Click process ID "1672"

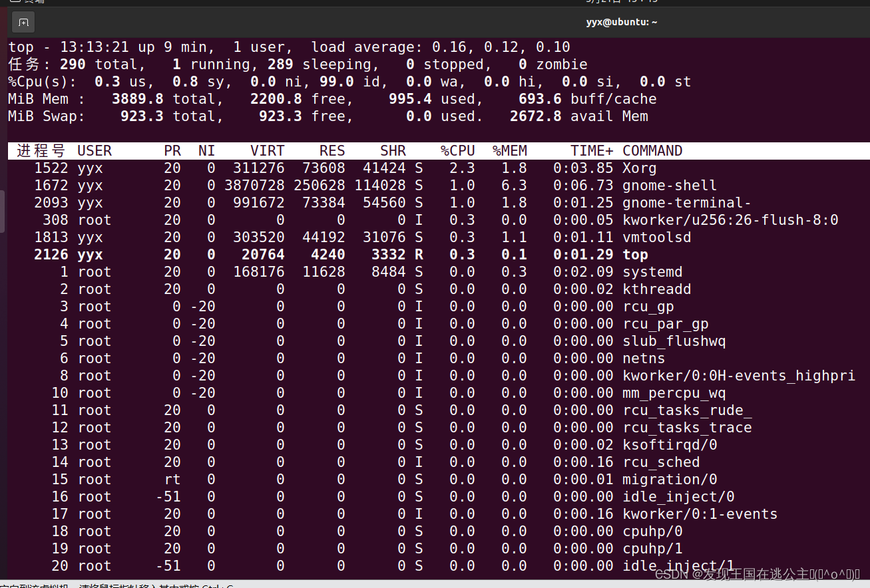tap(51, 186)
